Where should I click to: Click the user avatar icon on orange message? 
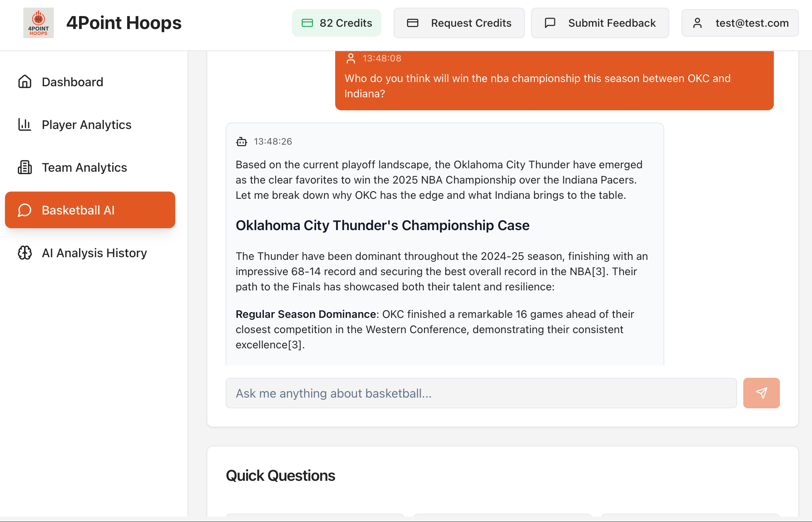[x=350, y=58]
